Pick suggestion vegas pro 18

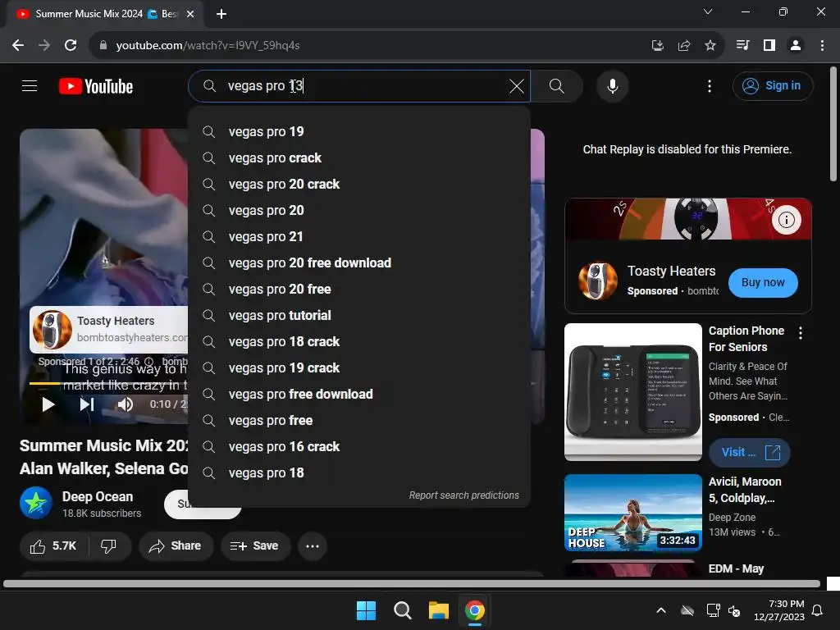point(359,473)
